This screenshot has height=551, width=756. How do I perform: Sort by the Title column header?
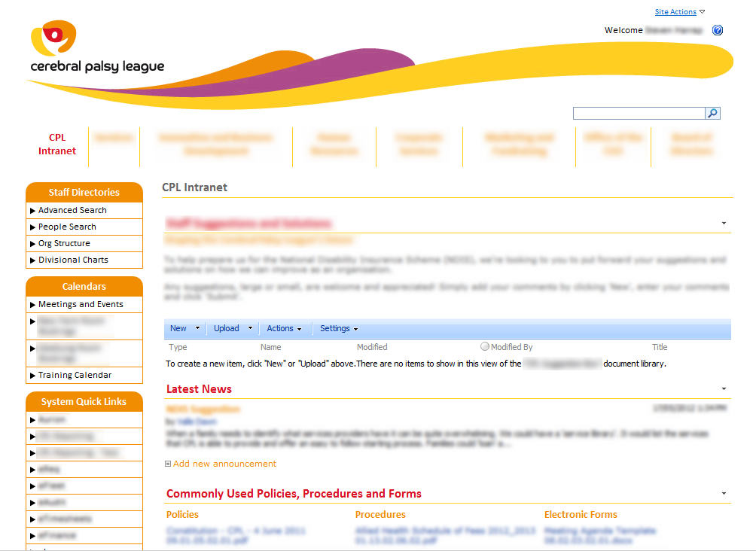coord(660,347)
